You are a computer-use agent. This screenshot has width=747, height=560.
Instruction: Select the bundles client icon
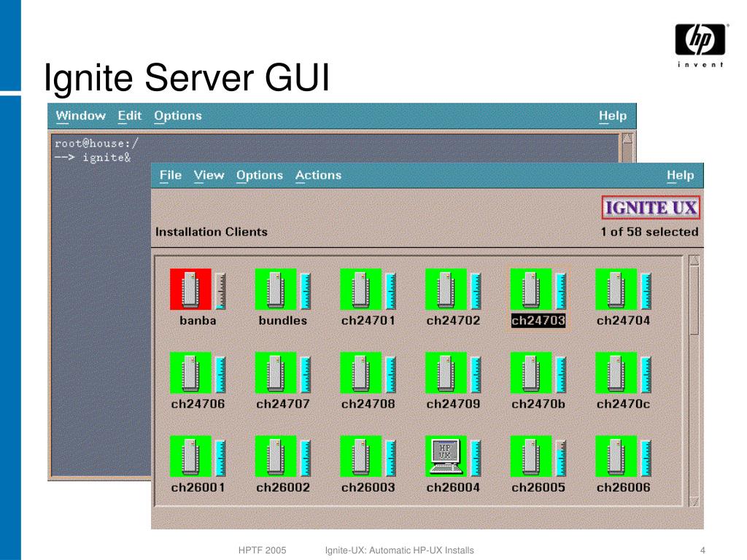point(276,289)
